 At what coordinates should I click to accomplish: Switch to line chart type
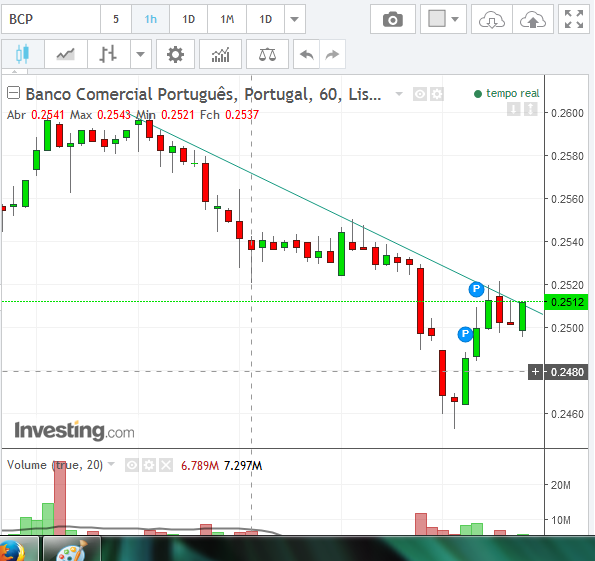click(66, 54)
